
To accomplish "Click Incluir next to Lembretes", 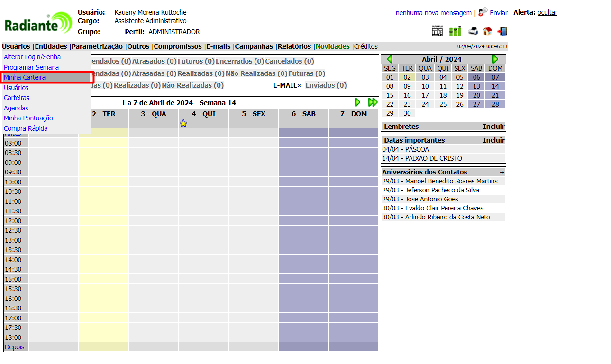I will coord(493,127).
